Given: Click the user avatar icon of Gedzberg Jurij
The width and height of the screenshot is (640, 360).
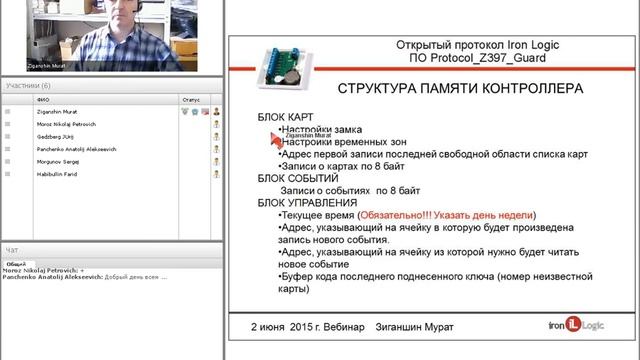Looking at the screenshot, I should pos(216,137).
